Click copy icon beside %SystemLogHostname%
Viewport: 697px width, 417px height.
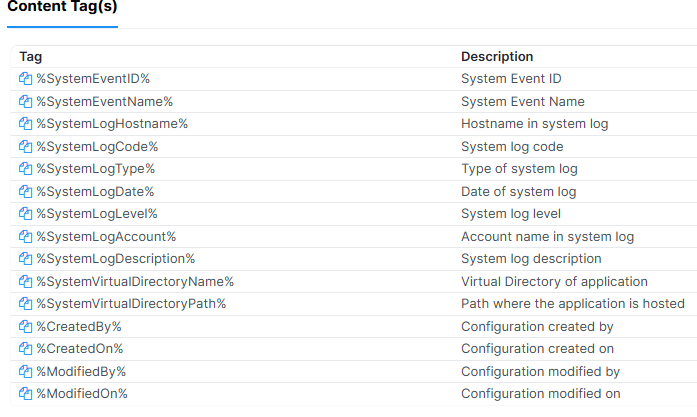[26, 124]
